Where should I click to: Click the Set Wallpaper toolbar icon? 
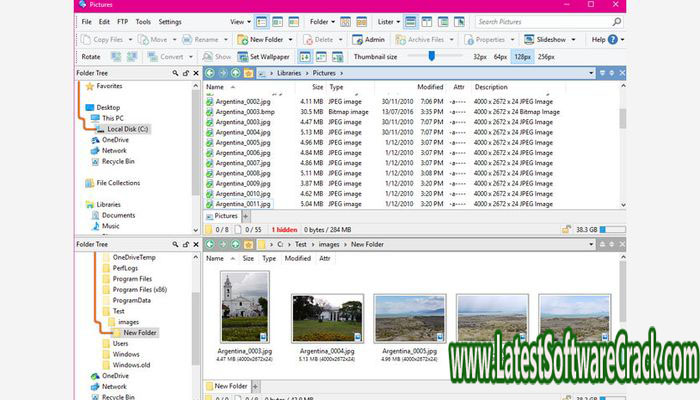[242, 57]
